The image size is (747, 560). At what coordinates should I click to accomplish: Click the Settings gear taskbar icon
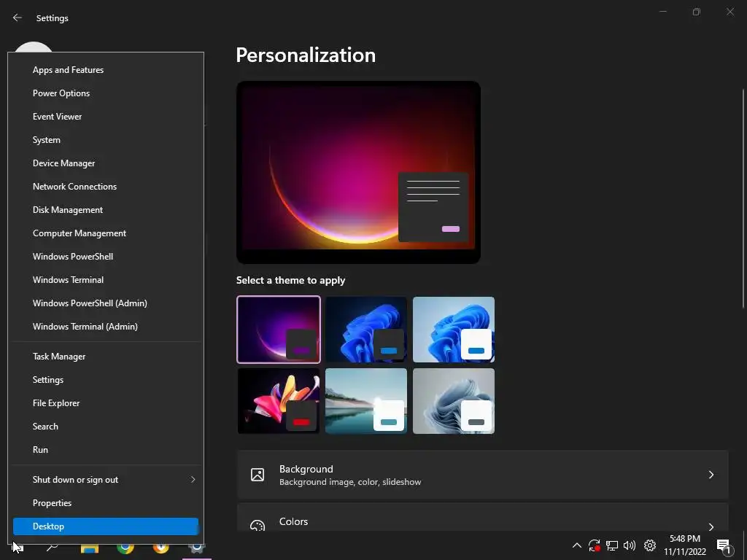pyautogui.click(x=196, y=548)
